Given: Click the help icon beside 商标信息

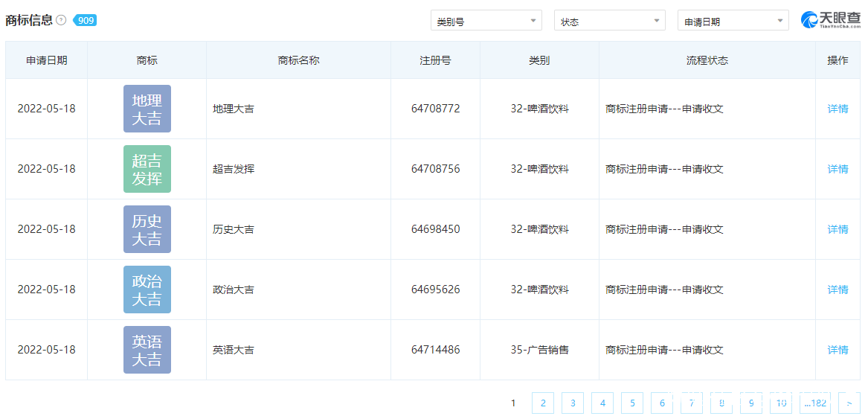Looking at the screenshot, I should (x=61, y=20).
